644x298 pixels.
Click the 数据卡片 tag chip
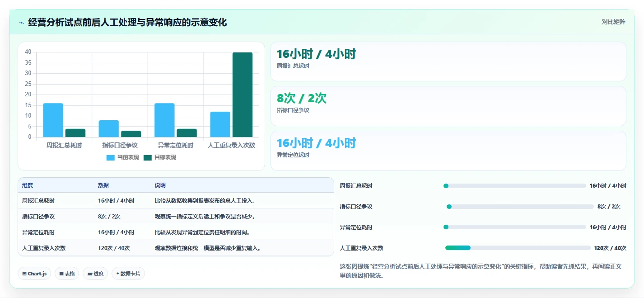click(128, 274)
